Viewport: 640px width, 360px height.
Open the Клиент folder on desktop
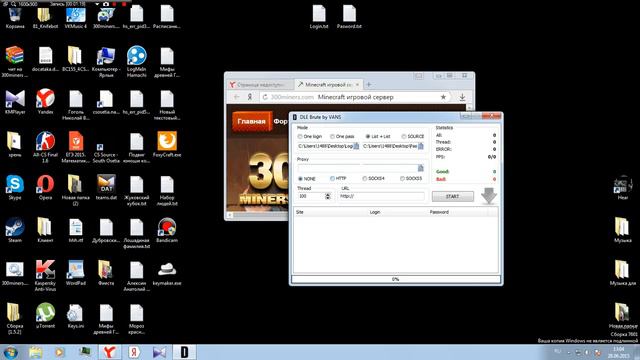[x=45, y=230]
